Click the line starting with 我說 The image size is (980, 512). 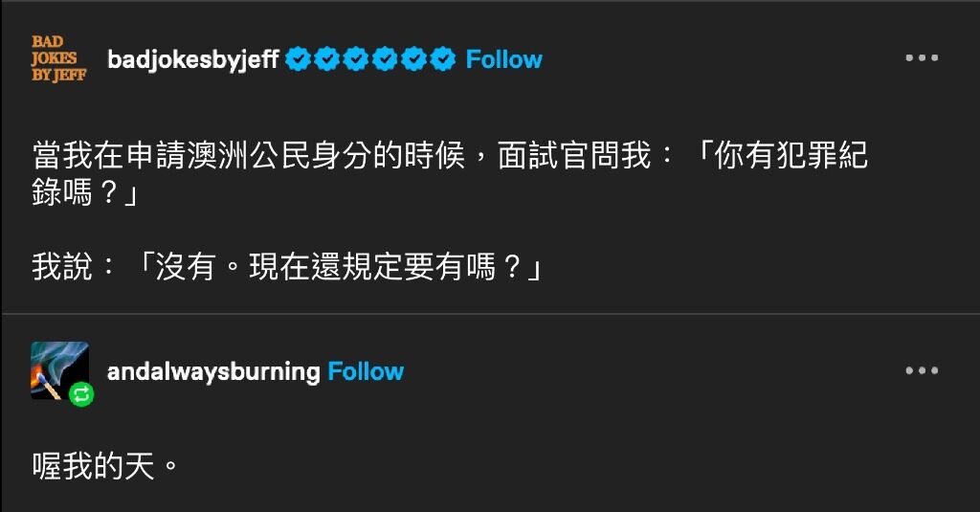pyautogui.click(x=287, y=267)
